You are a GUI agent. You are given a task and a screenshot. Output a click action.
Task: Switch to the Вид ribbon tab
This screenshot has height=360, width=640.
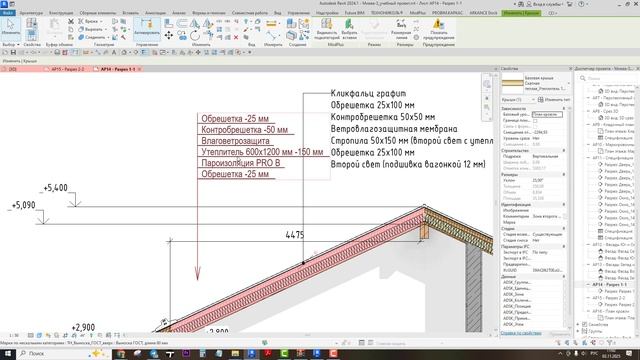tap(278, 13)
